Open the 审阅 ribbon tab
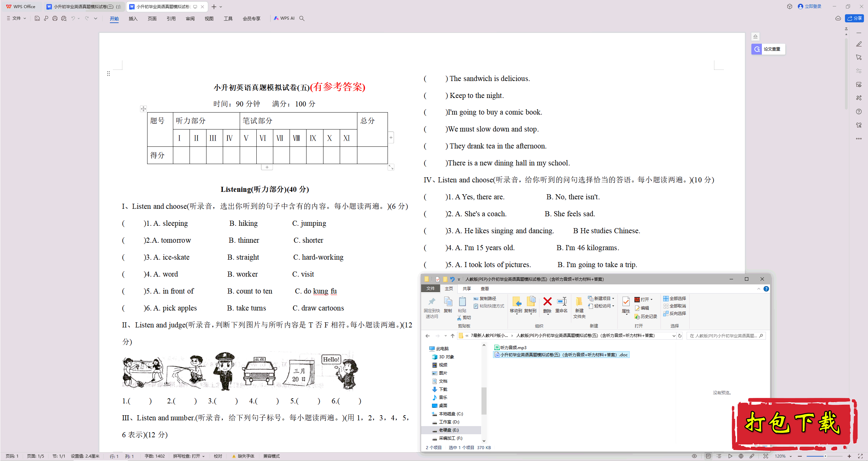This screenshot has height=461, width=868. pos(190,19)
